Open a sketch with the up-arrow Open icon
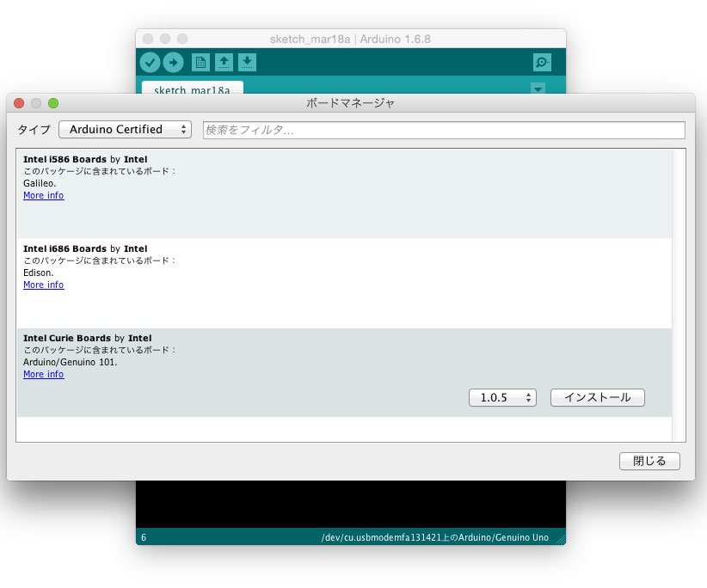Viewport: 707px width, 588px height. pyautogui.click(x=224, y=63)
